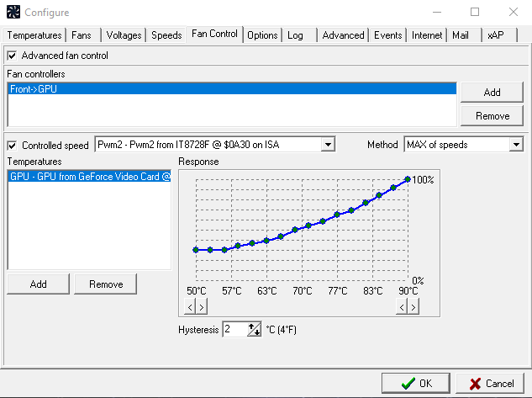Click the hysteresis up/down spinner arrows
This screenshot has height=398, width=532.
click(254, 329)
